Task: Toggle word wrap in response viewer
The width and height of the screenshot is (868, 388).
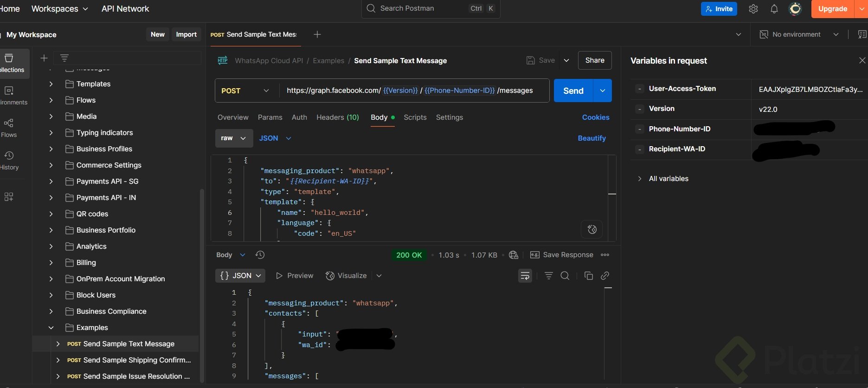Action: (x=525, y=276)
